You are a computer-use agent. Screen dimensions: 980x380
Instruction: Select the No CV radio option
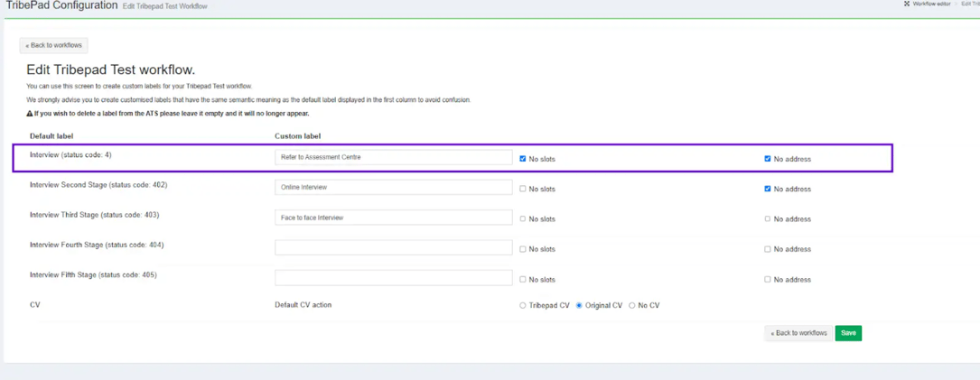632,306
